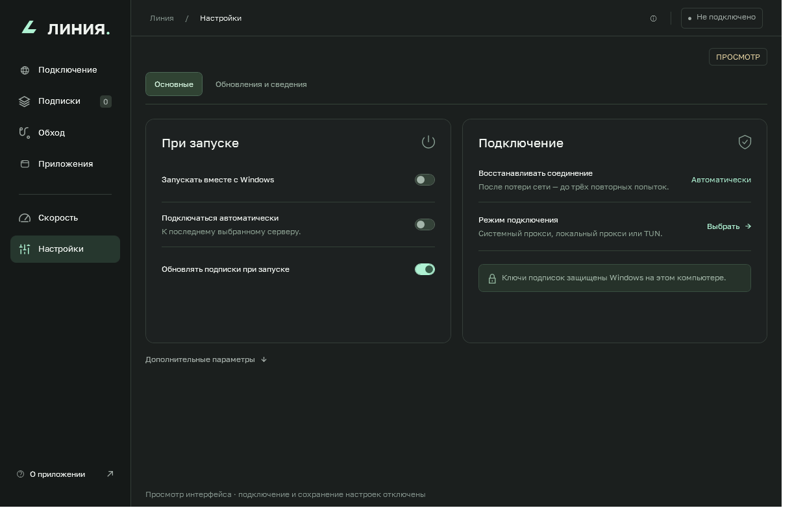Click the Линия logo icon
The height and width of the screenshot is (532, 792).
[x=29, y=27]
